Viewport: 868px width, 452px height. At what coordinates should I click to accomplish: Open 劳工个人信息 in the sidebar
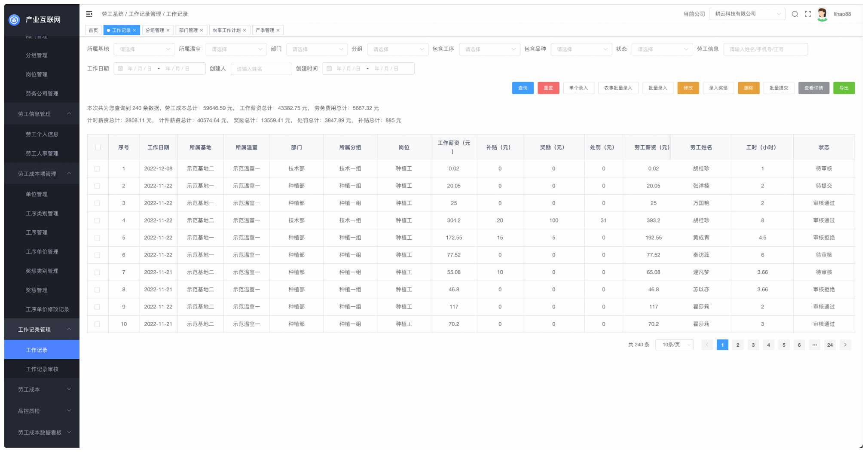(x=42, y=134)
